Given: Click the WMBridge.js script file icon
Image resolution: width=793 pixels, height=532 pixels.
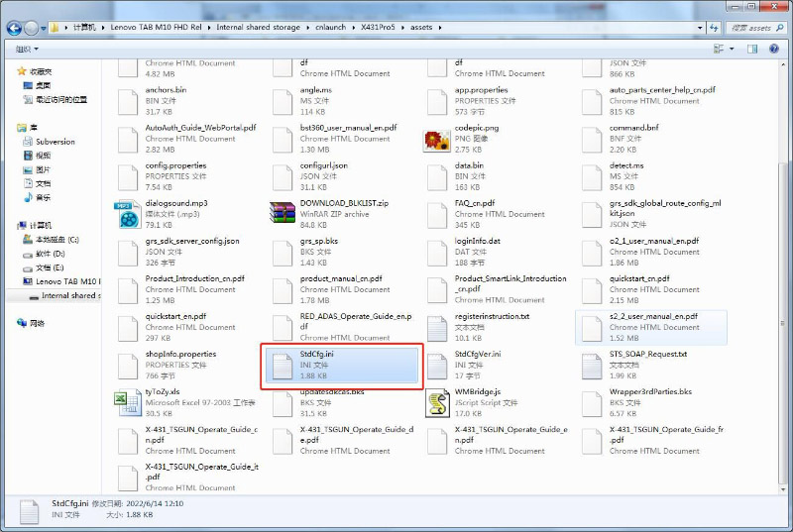Looking at the screenshot, I should 437,401.
